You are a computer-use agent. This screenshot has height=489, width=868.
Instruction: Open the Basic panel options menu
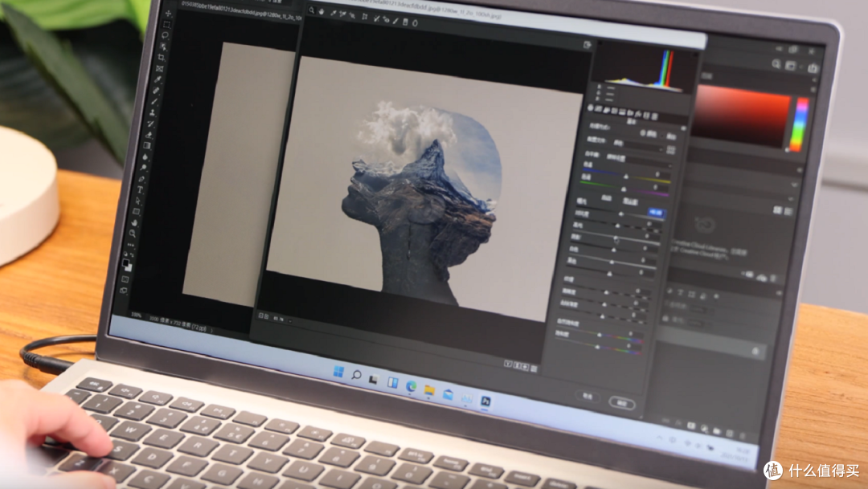pos(684,128)
